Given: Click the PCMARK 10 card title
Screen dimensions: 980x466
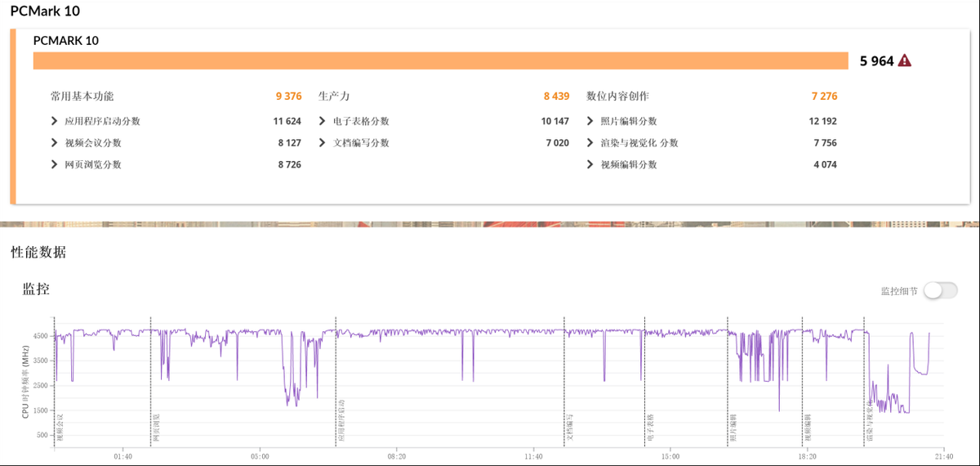Looking at the screenshot, I should (x=66, y=40).
